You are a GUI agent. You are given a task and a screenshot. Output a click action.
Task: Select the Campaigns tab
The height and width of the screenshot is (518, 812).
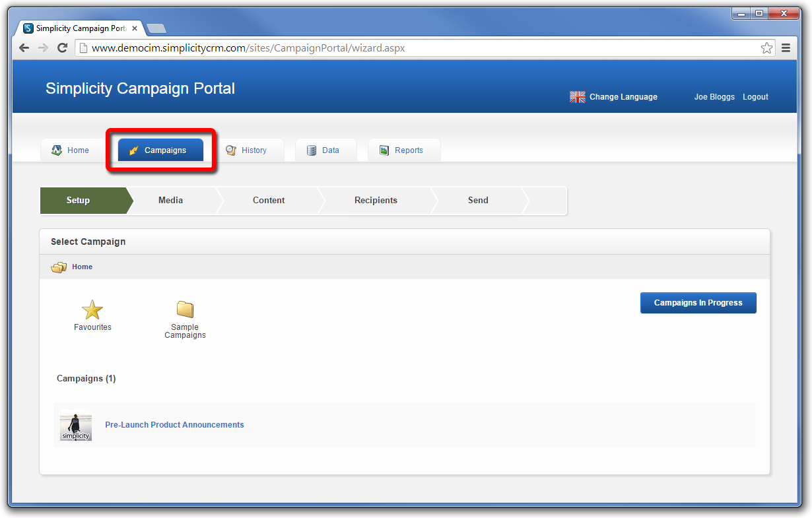[161, 150]
